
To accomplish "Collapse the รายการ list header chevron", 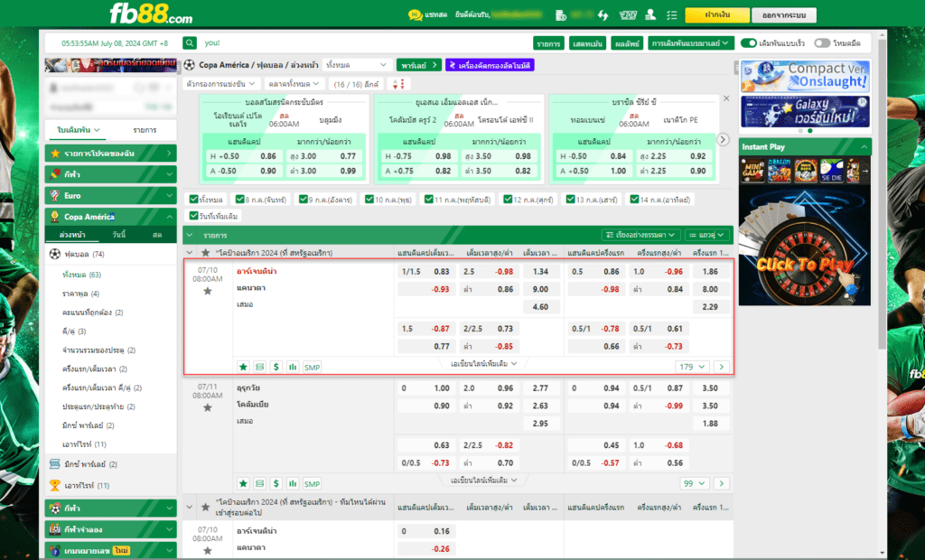I will tap(190, 235).
